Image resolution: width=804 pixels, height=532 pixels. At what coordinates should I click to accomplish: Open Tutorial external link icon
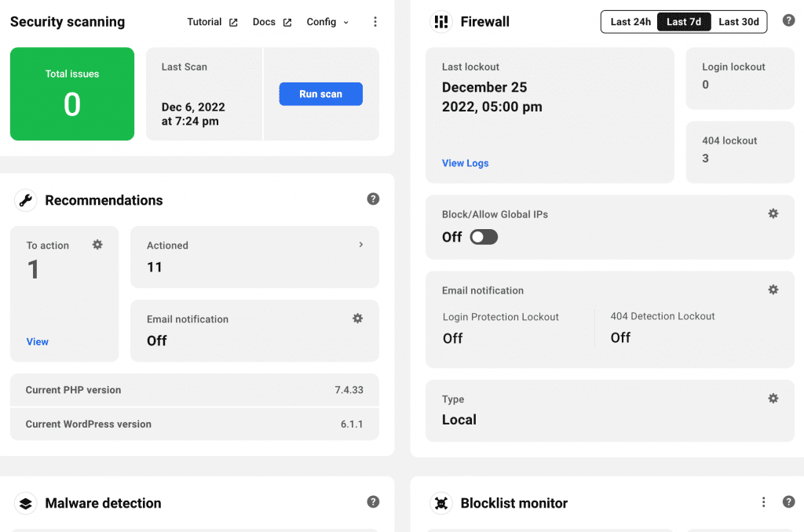[233, 23]
